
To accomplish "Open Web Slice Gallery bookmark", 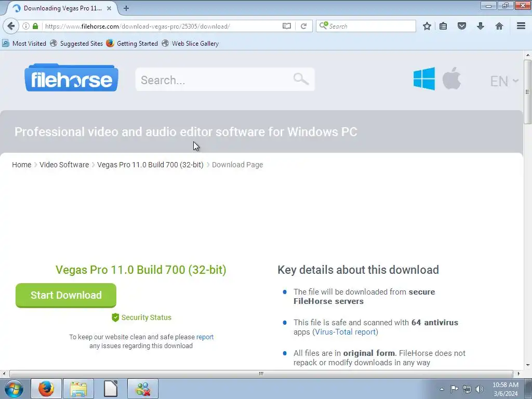I will pyautogui.click(x=190, y=44).
